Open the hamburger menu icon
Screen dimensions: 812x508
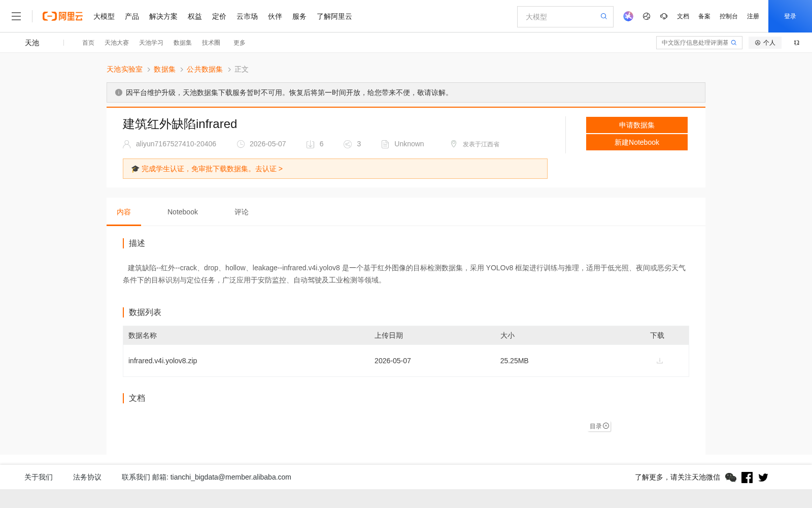click(16, 16)
